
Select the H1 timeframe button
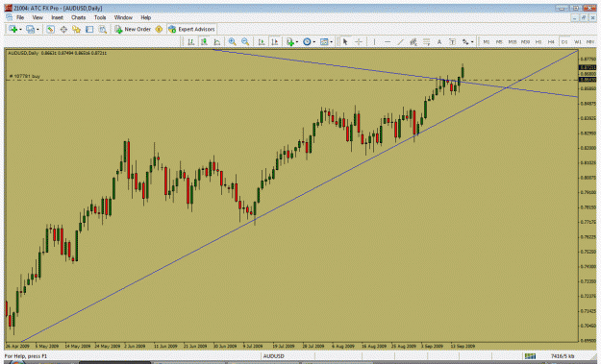click(538, 41)
